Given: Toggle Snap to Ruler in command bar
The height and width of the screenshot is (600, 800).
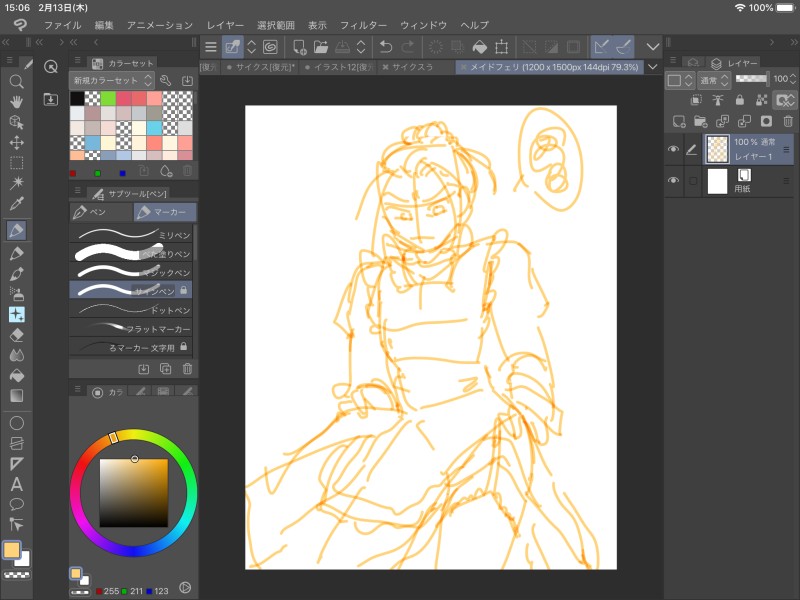Looking at the screenshot, I should [x=601, y=47].
